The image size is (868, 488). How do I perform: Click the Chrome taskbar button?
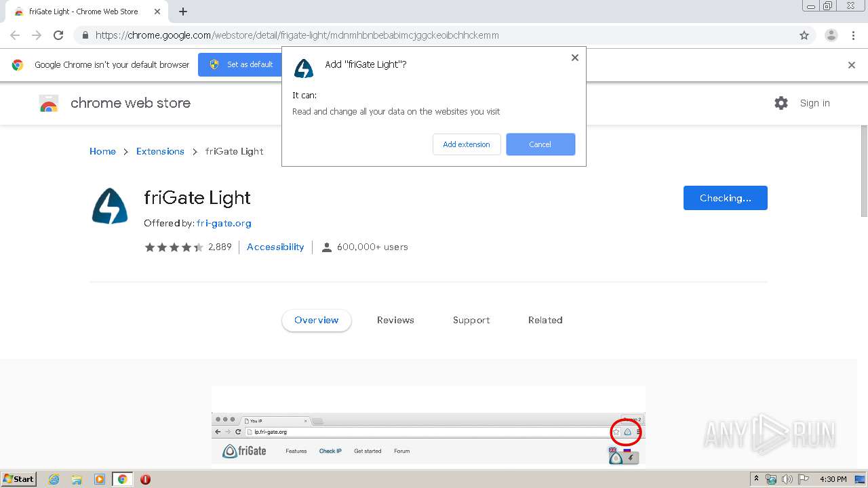coord(122,479)
